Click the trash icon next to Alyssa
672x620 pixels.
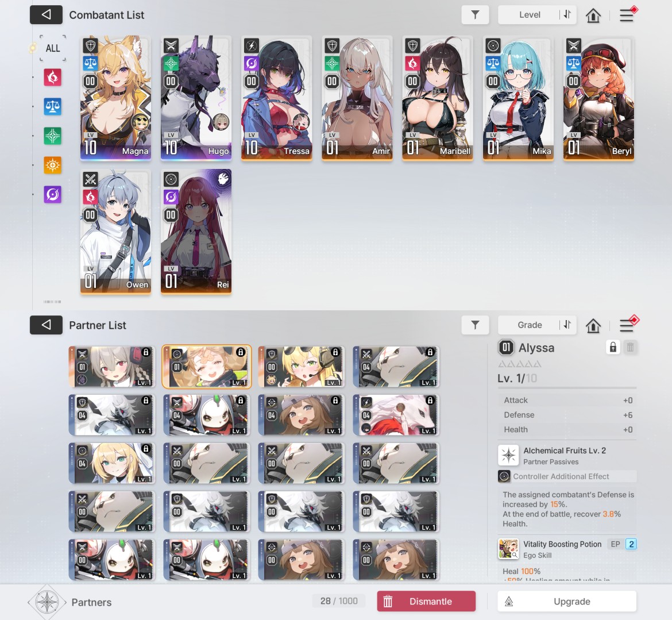click(x=630, y=347)
